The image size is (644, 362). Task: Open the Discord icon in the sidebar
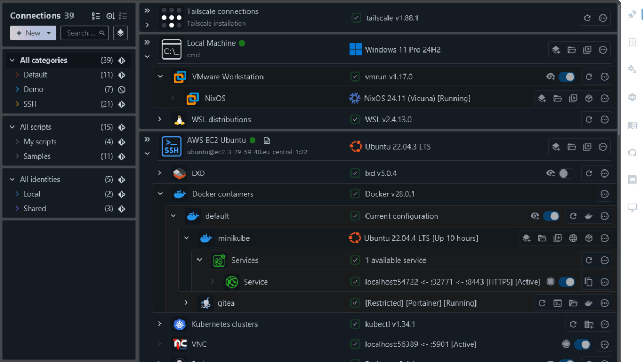tap(632, 180)
